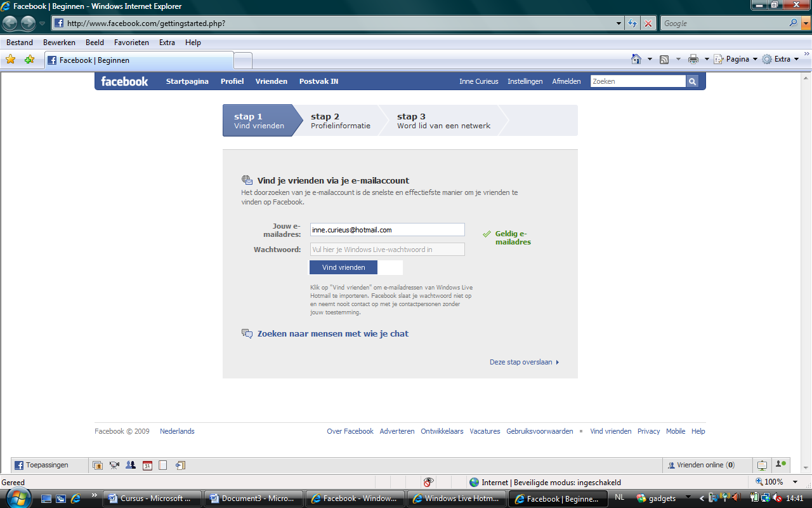
Task: Open the recent pages dropdown next to Forward
Action: pos(42,23)
